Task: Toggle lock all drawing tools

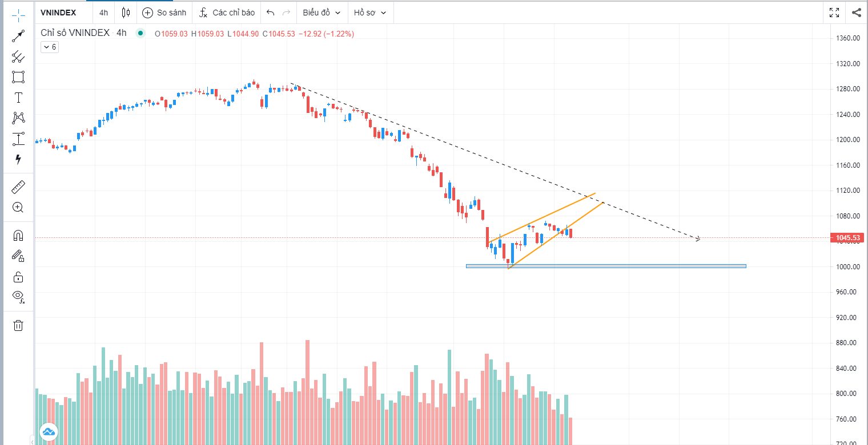Action: coord(18,277)
